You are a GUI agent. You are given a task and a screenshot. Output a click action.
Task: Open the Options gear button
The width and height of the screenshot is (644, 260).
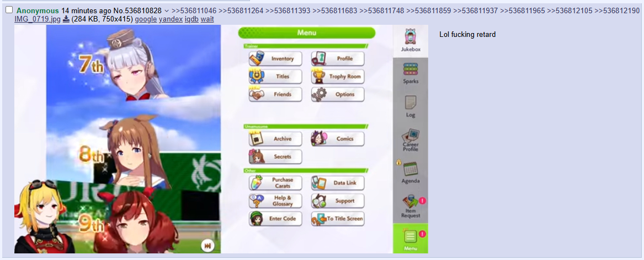(x=338, y=94)
